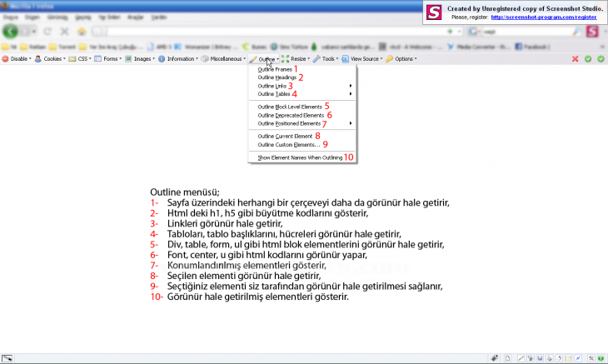Select Outline Block Level Elements
The height and width of the screenshot is (364, 608).
(290, 107)
